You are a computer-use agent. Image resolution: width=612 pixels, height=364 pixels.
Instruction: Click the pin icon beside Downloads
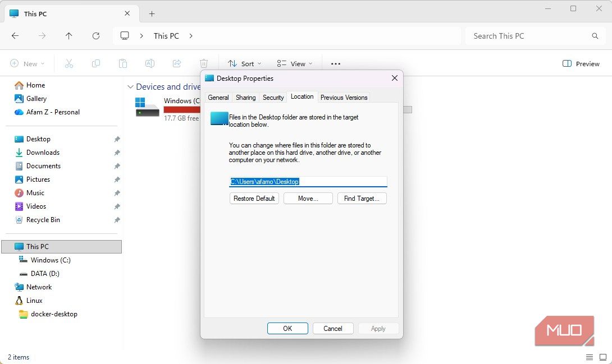pyautogui.click(x=117, y=153)
